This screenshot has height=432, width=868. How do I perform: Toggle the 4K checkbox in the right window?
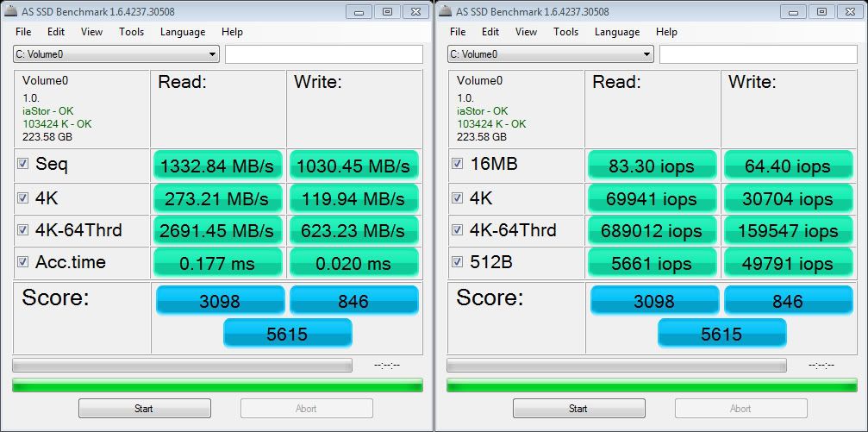[x=457, y=197]
